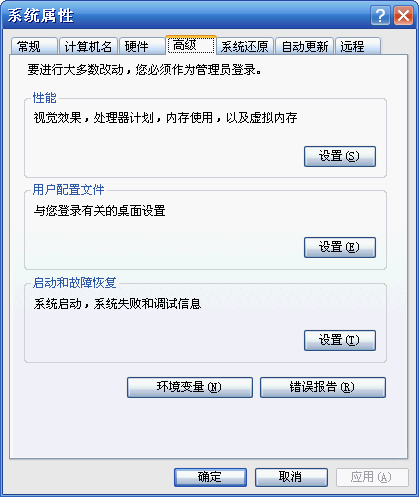Select the 硬件 tab
The height and width of the screenshot is (497, 419).
click(x=142, y=46)
